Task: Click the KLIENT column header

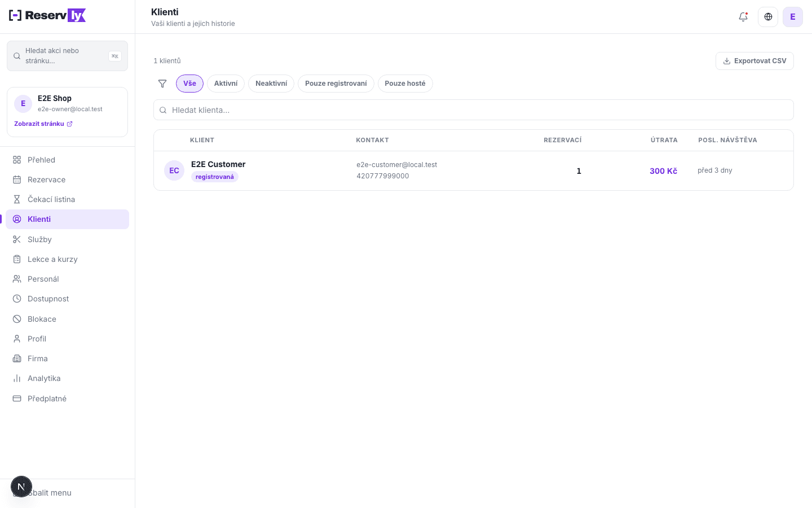Action: pos(202,140)
